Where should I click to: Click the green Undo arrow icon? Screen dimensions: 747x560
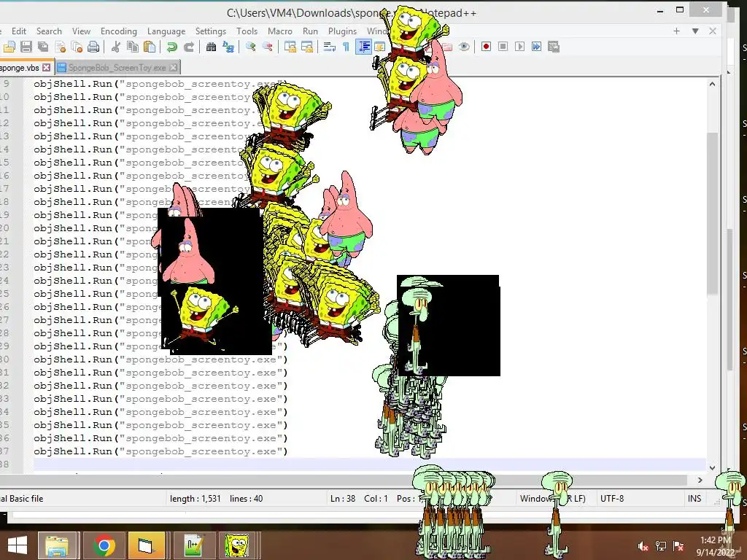click(172, 47)
